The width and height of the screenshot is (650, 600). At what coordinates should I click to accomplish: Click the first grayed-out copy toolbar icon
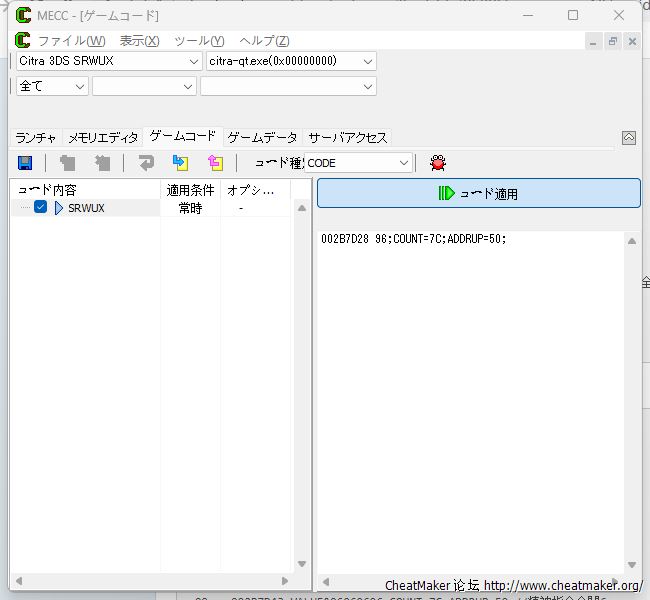pos(68,162)
